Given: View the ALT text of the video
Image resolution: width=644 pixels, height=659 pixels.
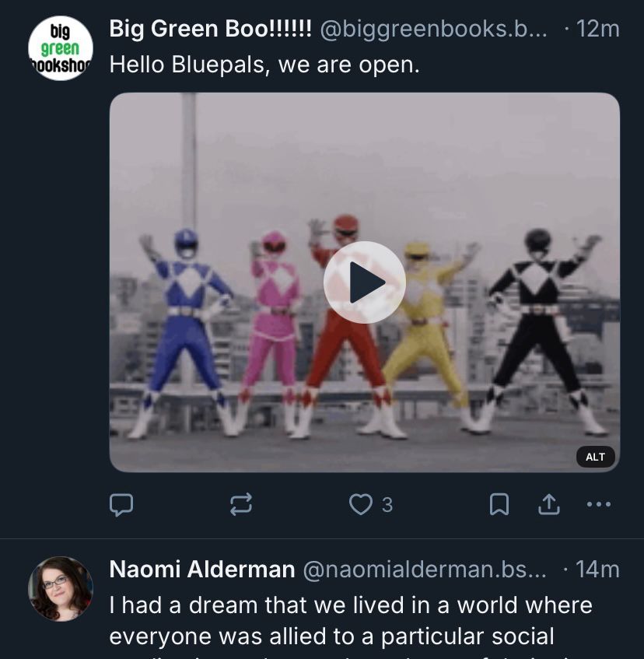Looking at the screenshot, I should (x=595, y=457).
